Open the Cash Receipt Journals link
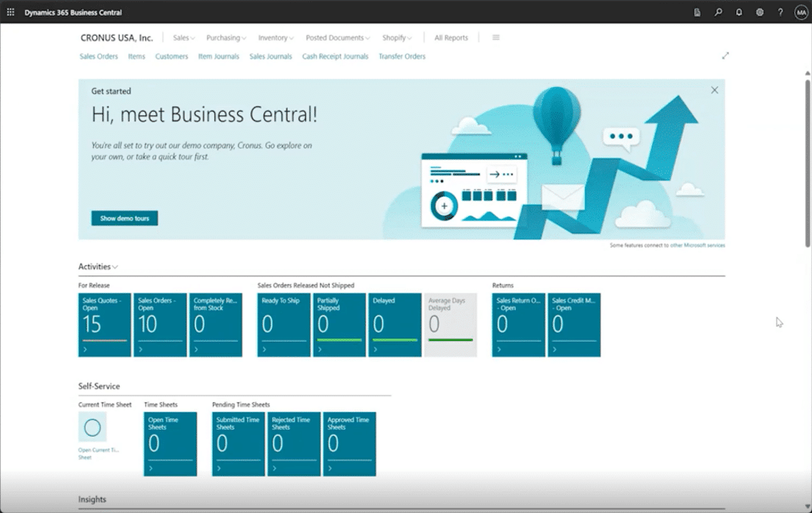This screenshot has height=513, width=812. click(335, 56)
